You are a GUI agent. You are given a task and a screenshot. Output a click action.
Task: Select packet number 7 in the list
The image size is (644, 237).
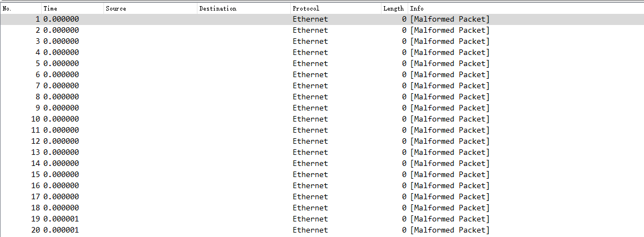coord(322,85)
